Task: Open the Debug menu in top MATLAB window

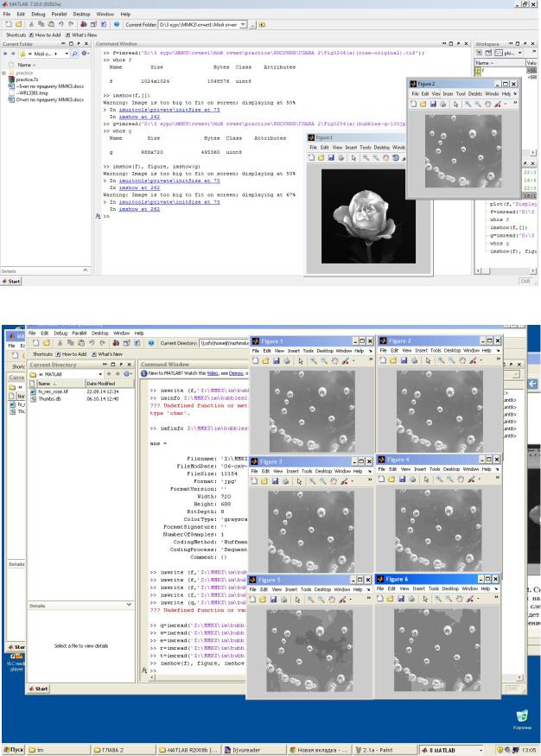Action: [x=38, y=14]
